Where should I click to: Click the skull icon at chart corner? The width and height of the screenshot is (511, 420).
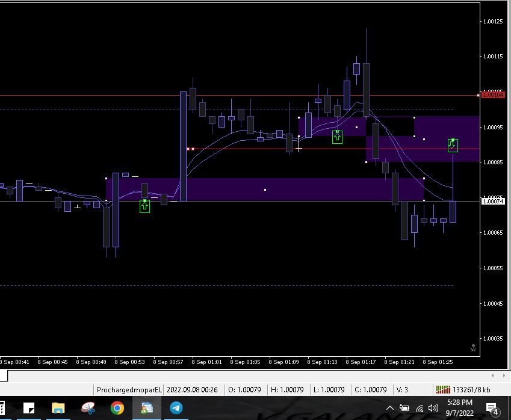[473, 348]
